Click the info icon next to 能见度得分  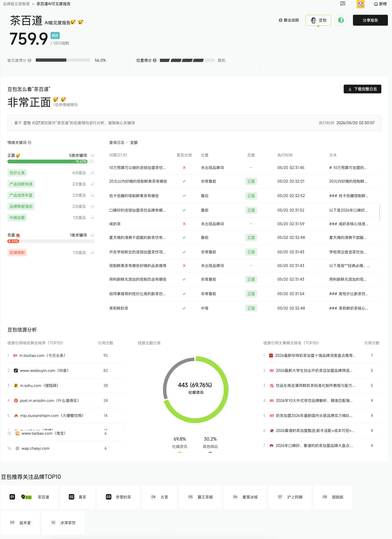(x=29, y=60)
